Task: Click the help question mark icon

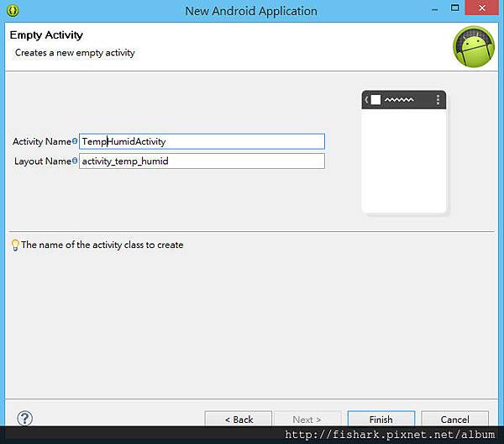Action: pyautogui.click(x=24, y=418)
